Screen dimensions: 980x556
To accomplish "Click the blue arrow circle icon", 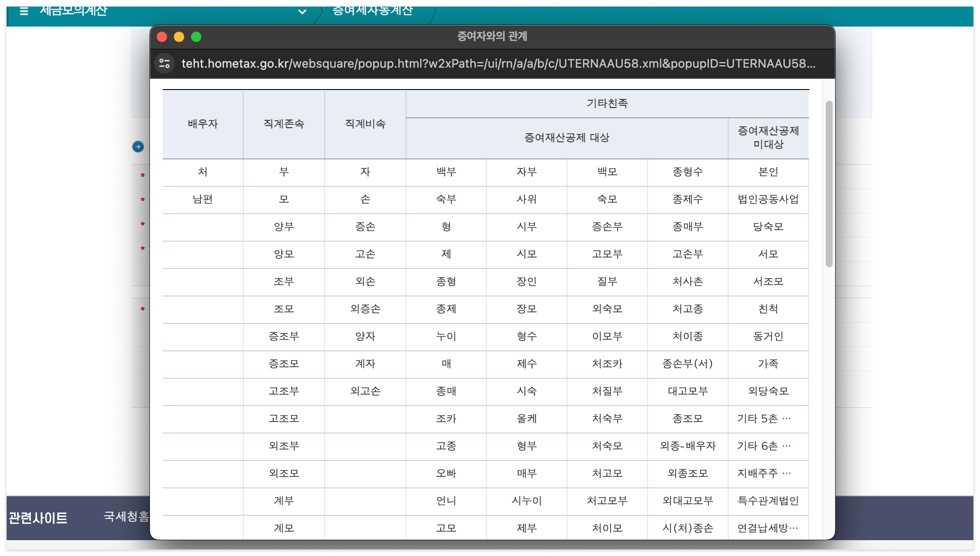I will point(138,147).
